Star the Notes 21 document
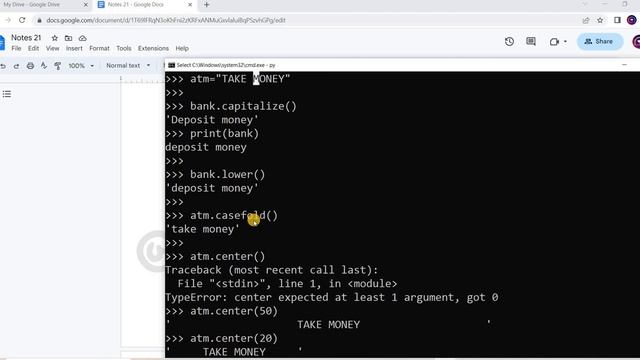Viewport: 640px width, 360px height. tap(55, 38)
